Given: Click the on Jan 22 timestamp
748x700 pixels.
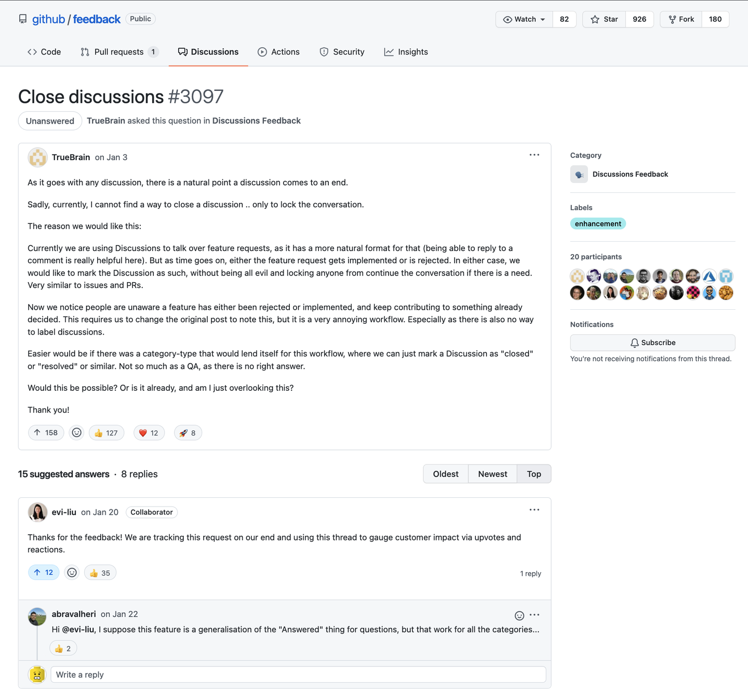Looking at the screenshot, I should (119, 614).
